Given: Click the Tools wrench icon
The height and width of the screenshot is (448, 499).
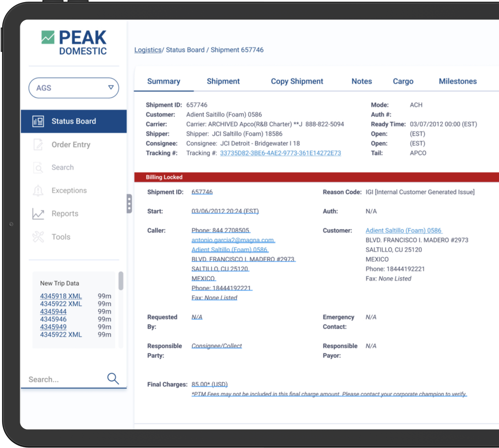Looking at the screenshot, I should point(38,237).
